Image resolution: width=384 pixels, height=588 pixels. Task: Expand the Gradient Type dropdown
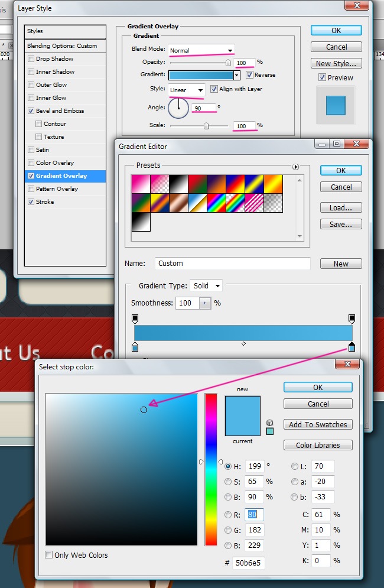pyautogui.click(x=206, y=286)
